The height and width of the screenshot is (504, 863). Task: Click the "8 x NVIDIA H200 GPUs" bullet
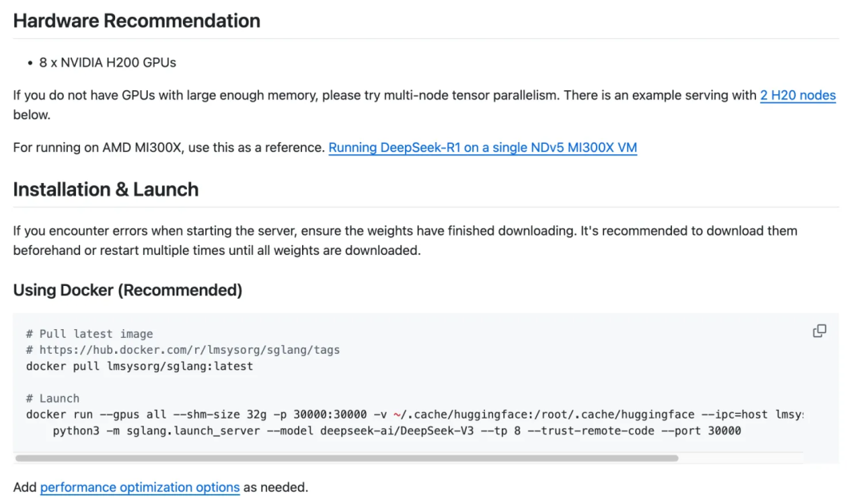coord(107,62)
